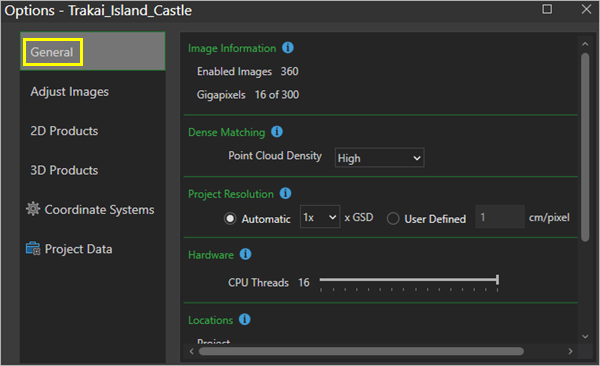
Task: Click the vertical scrollbar down arrow
Action: point(585,337)
